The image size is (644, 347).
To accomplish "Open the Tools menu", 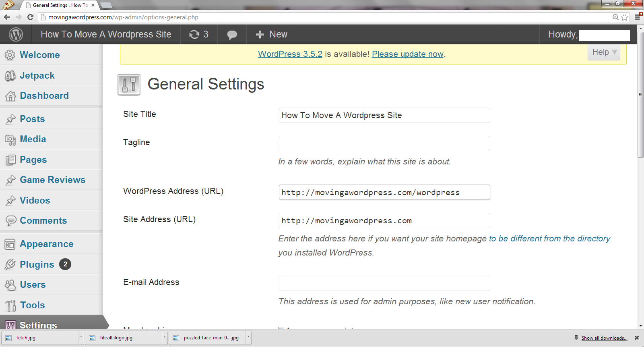I will tap(32, 305).
